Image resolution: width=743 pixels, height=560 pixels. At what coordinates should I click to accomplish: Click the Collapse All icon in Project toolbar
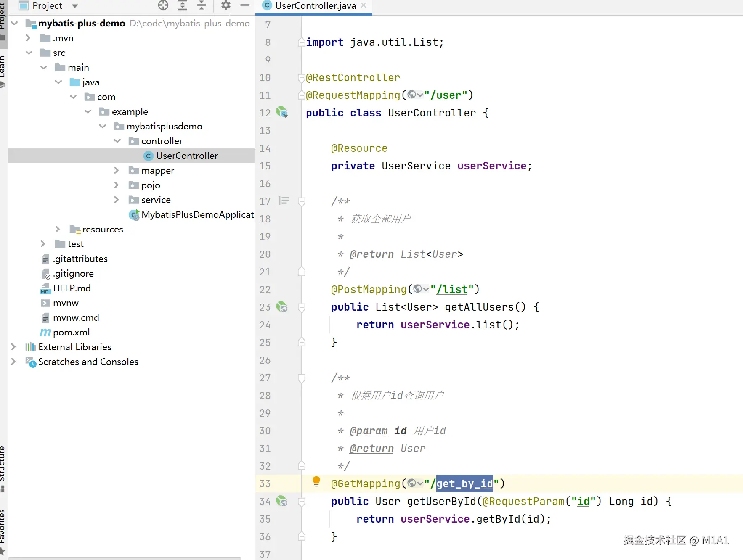[x=202, y=5]
